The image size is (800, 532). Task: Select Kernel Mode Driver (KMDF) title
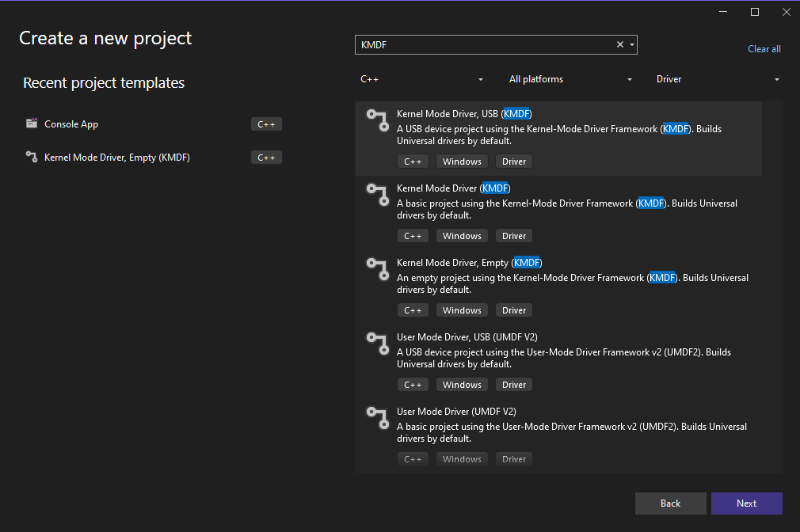pos(454,188)
